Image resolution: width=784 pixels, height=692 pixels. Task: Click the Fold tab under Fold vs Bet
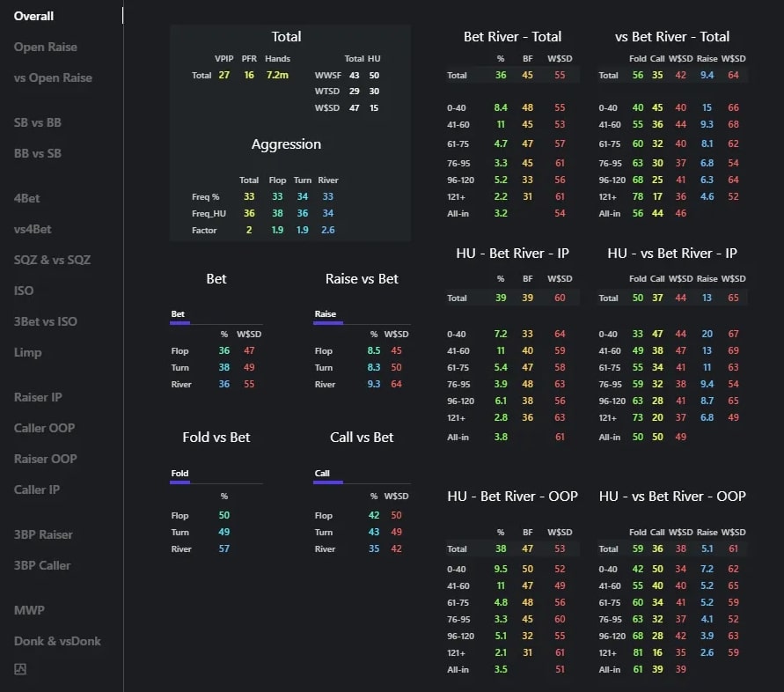[180, 474]
